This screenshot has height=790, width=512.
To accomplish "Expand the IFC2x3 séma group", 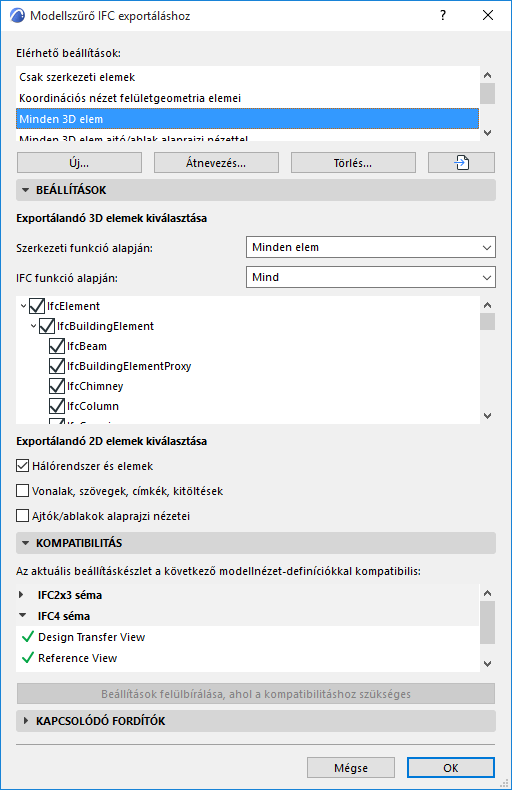I will (x=21, y=595).
